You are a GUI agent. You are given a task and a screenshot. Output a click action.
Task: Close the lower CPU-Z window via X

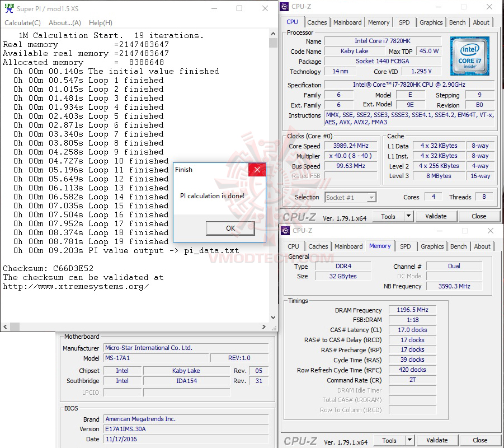490,231
